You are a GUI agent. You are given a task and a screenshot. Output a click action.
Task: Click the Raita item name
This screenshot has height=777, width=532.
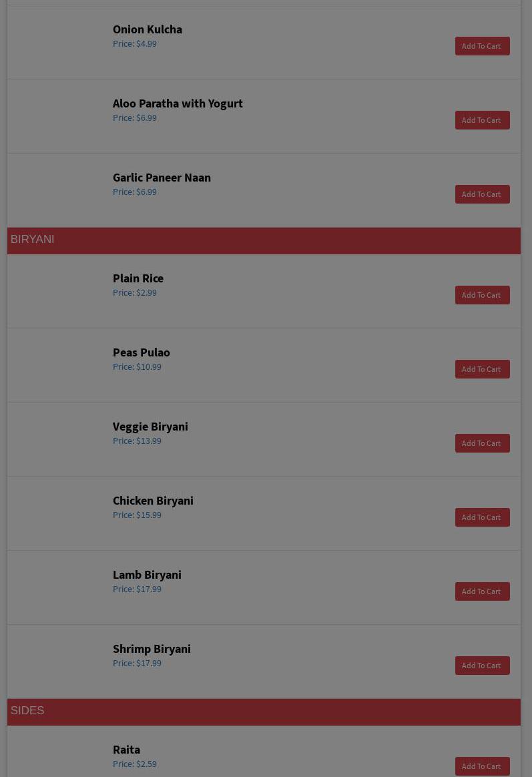[x=126, y=750]
